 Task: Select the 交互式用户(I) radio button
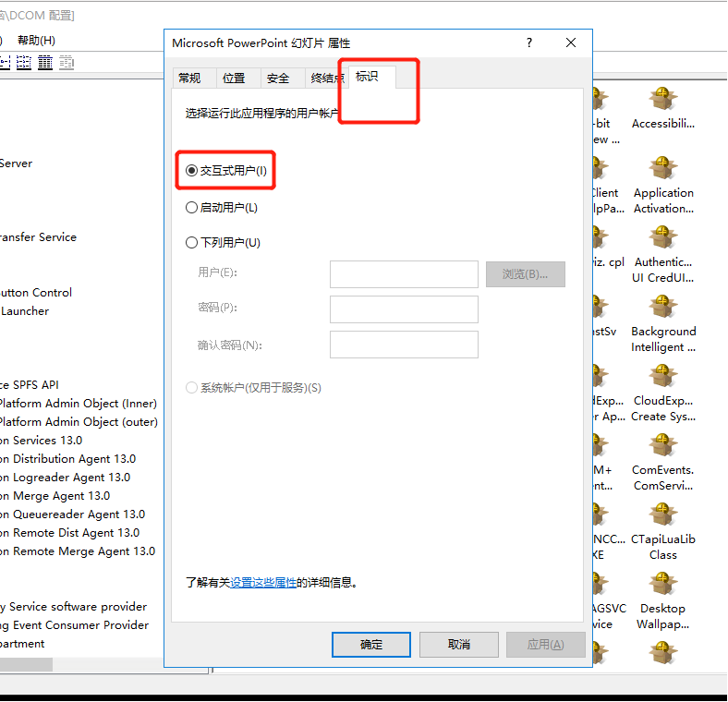click(x=192, y=170)
